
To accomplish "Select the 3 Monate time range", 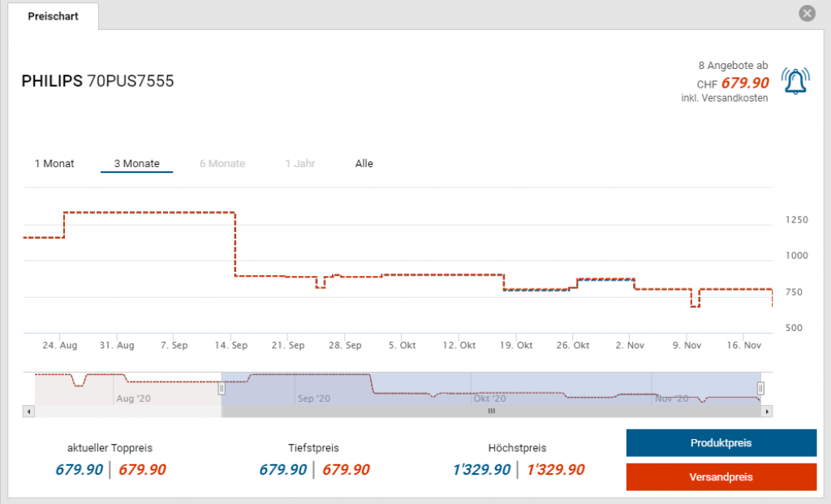I will pos(136,164).
